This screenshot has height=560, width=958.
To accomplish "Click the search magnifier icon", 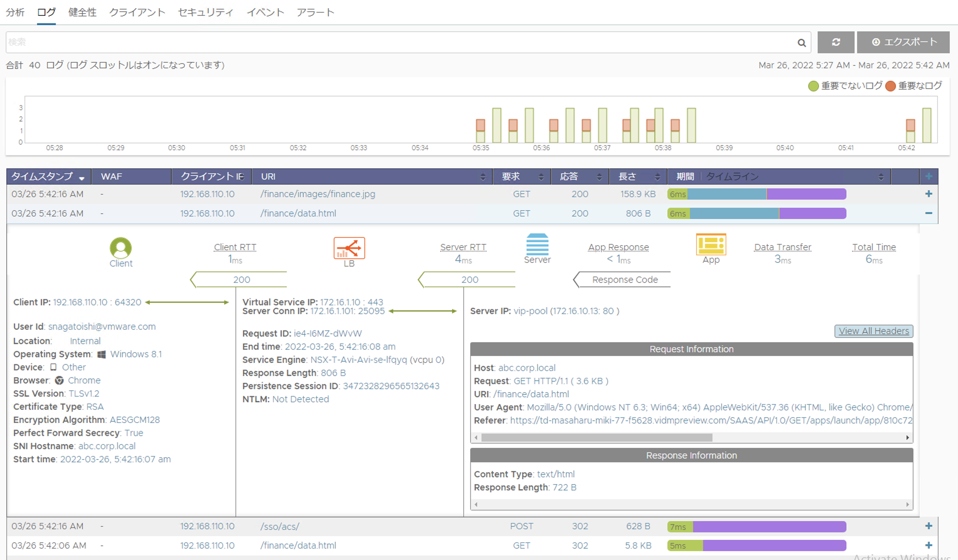I will coord(801,43).
